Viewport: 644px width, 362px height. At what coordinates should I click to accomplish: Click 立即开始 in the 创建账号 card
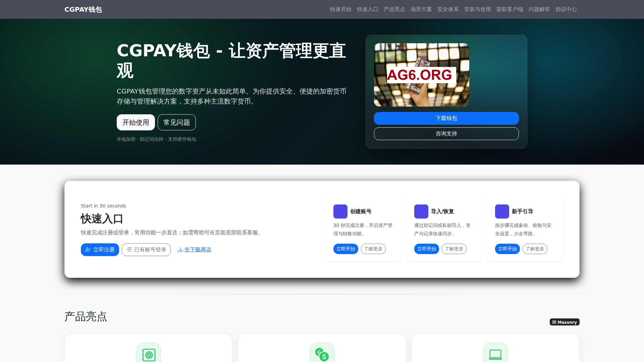coord(346,249)
